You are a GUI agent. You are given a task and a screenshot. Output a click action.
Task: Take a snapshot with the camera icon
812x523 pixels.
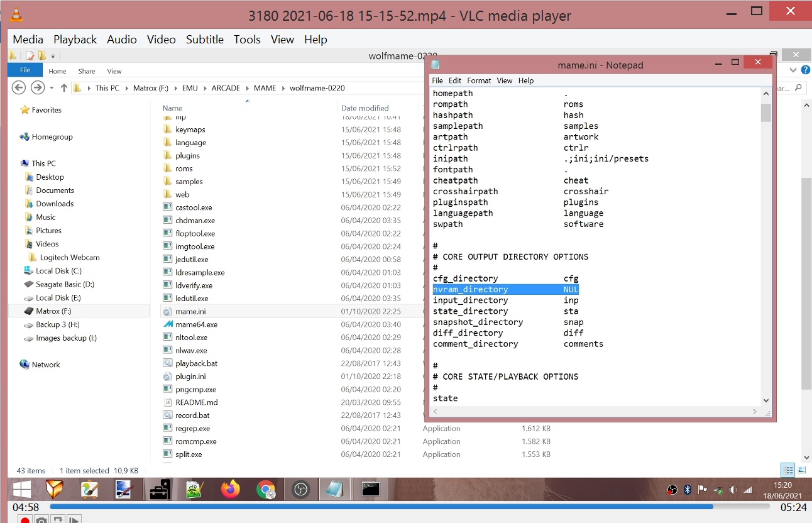(x=41, y=520)
